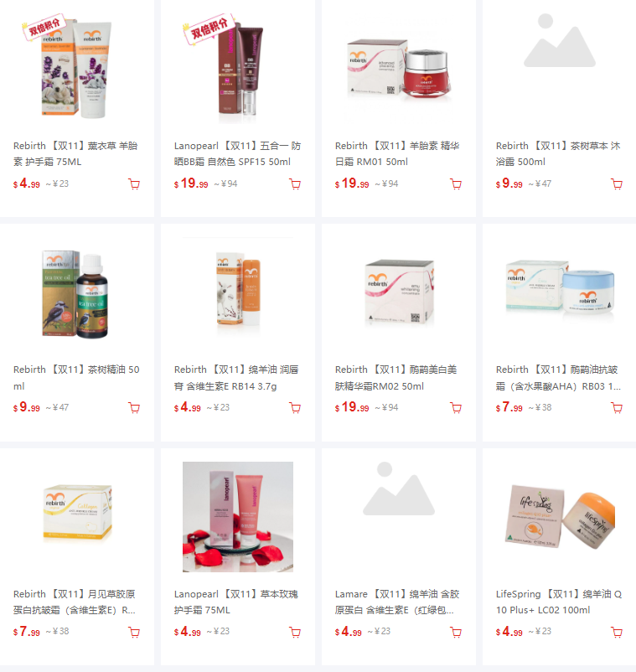Click the Rebirth RM02 50ml product title
636x672 pixels.
(x=396, y=378)
